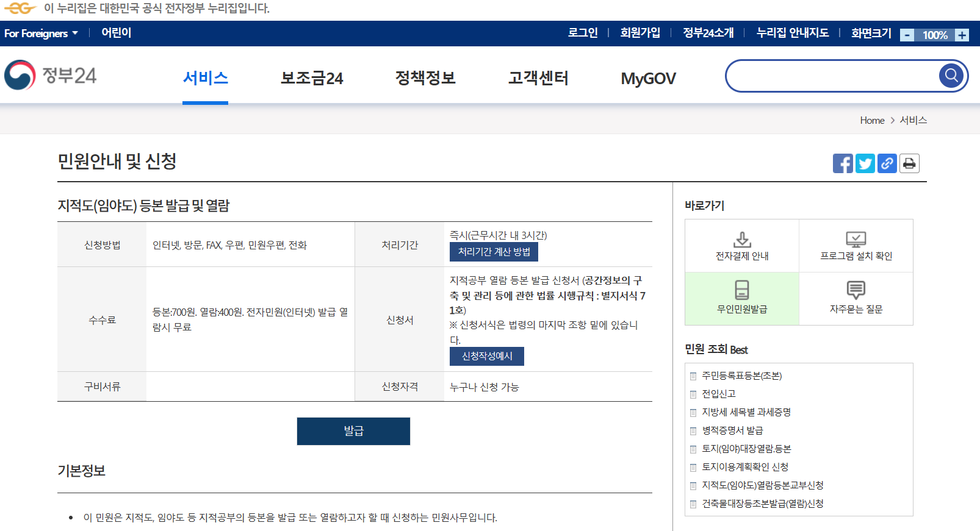Open 지방세 세목별 과세증명 link
The image size is (980, 531).
(746, 412)
